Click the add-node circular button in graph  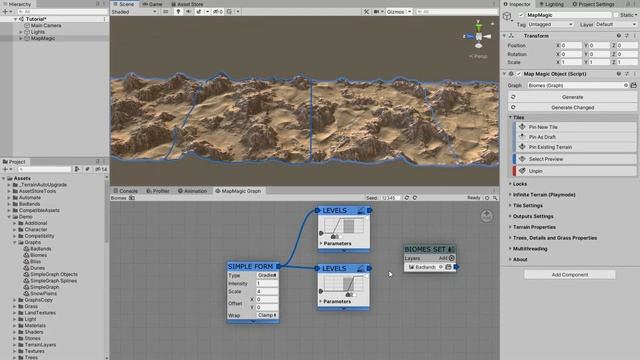coord(487,216)
